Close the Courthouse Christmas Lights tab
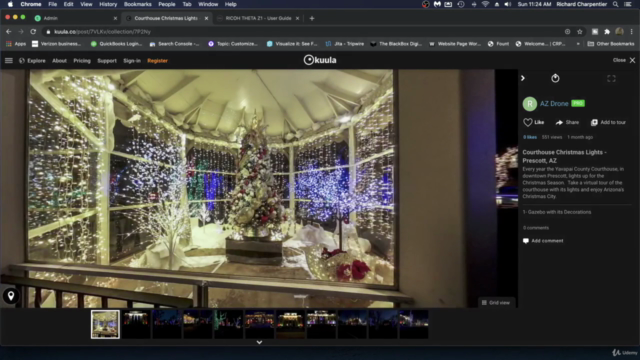 pyautogui.click(x=207, y=18)
